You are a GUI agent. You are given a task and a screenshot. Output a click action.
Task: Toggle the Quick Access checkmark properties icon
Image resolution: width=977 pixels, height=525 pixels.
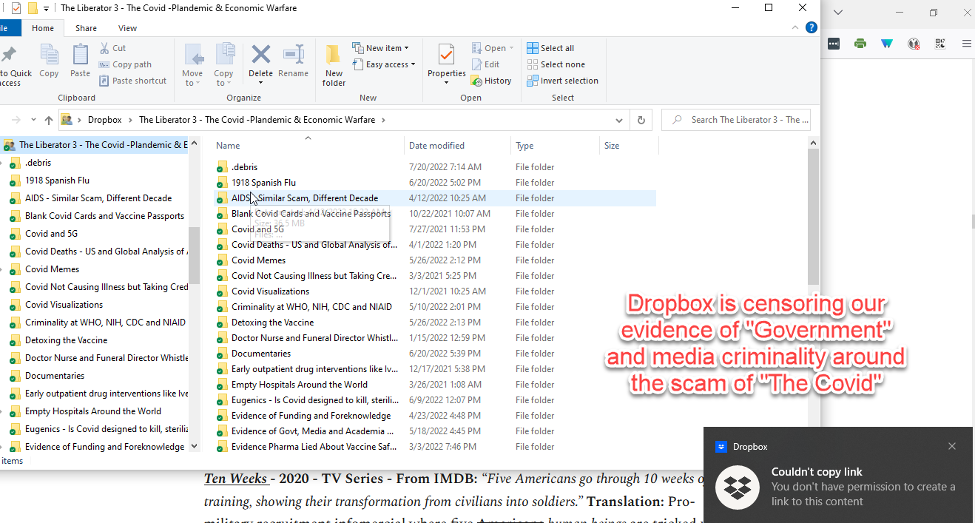click(x=17, y=9)
